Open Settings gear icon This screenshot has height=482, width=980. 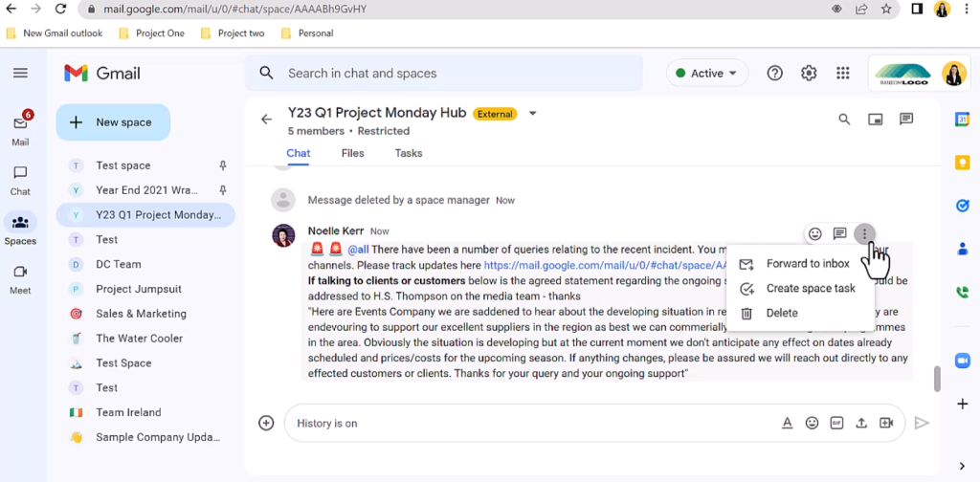click(x=809, y=73)
